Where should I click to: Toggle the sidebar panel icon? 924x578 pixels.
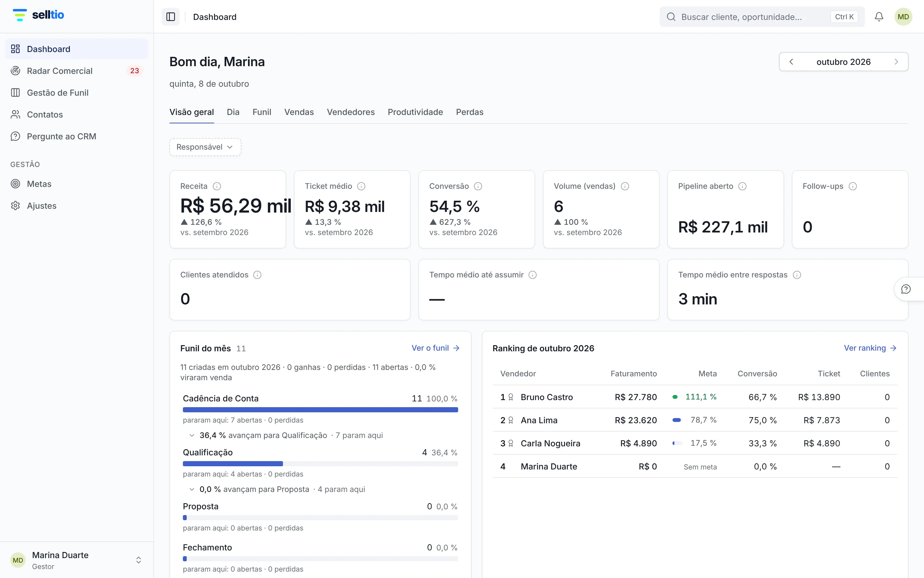click(x=171, y=17)
